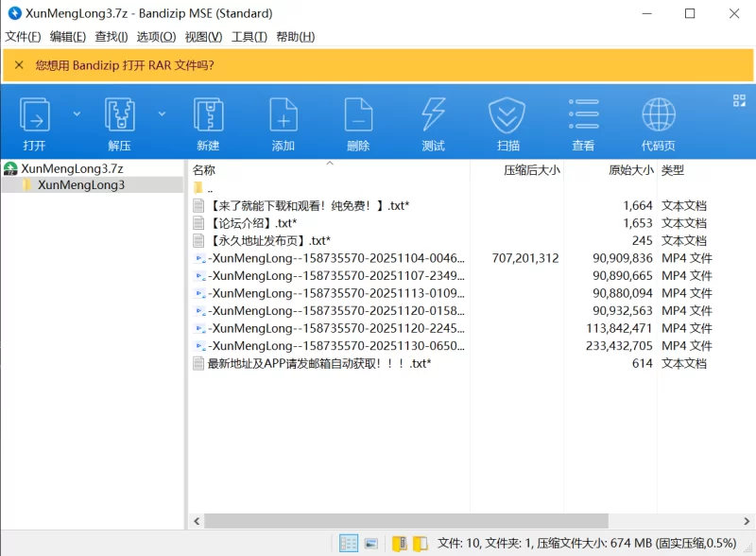Click the horizontal scrollbar thumb

click(x=406, y=521)
